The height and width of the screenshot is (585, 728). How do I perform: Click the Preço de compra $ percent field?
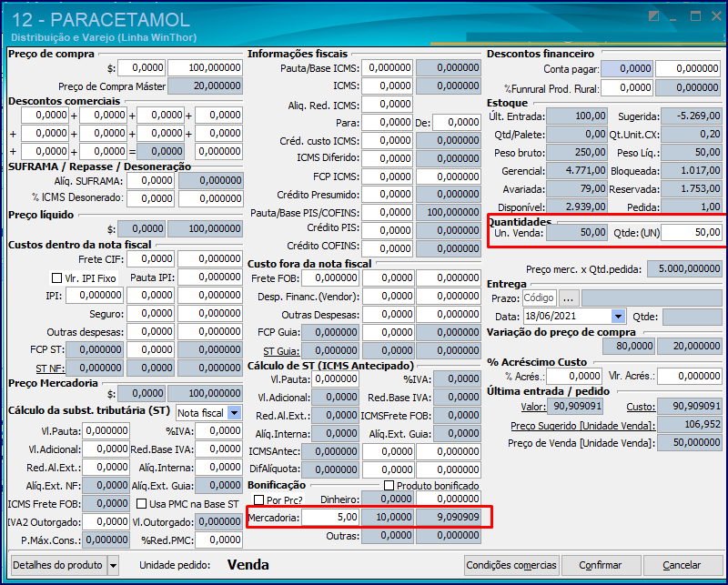coord(142,68)
